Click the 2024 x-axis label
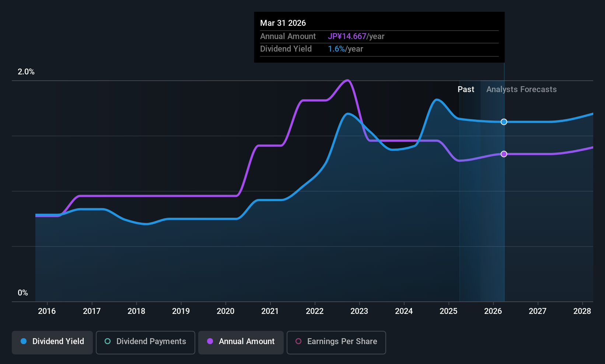 point(404,311)
